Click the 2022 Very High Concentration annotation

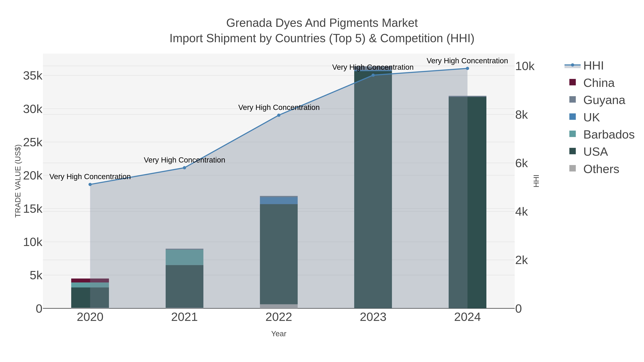[x=279, y=107]
